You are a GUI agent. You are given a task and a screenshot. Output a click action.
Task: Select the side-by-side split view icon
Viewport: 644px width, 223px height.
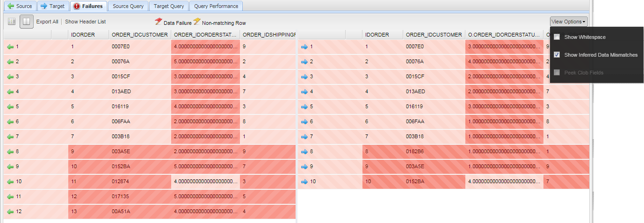click(x=27, y=22)
